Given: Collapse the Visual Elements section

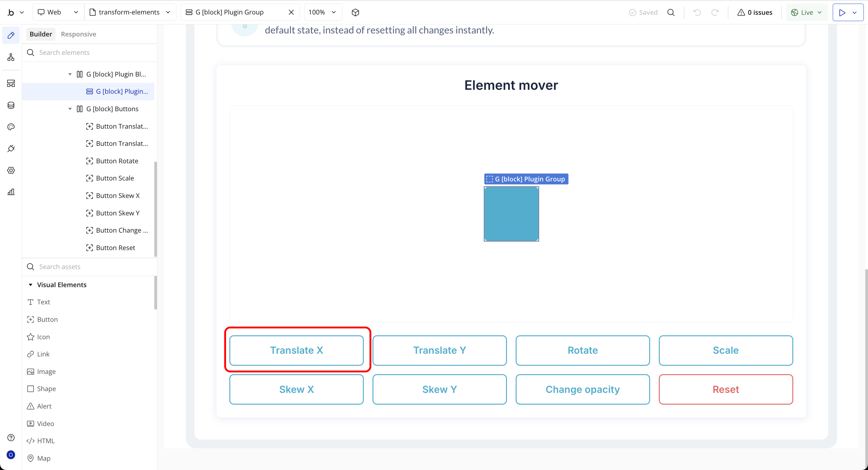Looking at the screenshot, I should pos(30,285).
